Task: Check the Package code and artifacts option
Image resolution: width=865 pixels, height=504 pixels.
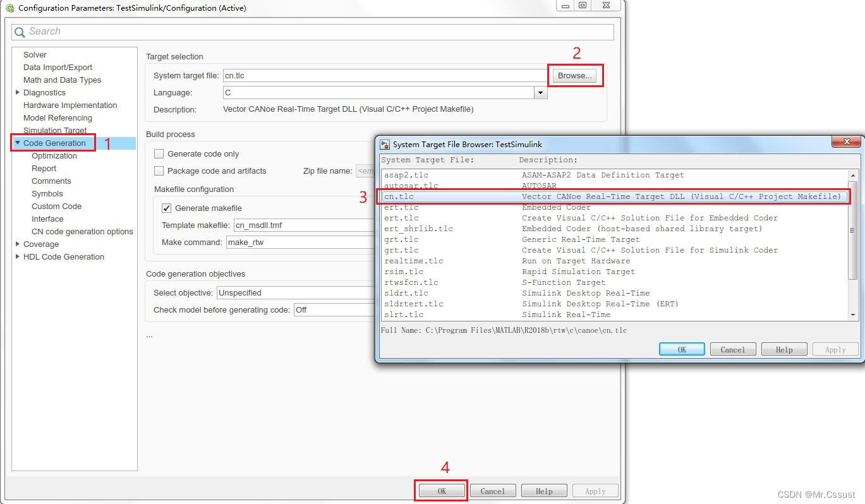Action: tap(159, 171)
